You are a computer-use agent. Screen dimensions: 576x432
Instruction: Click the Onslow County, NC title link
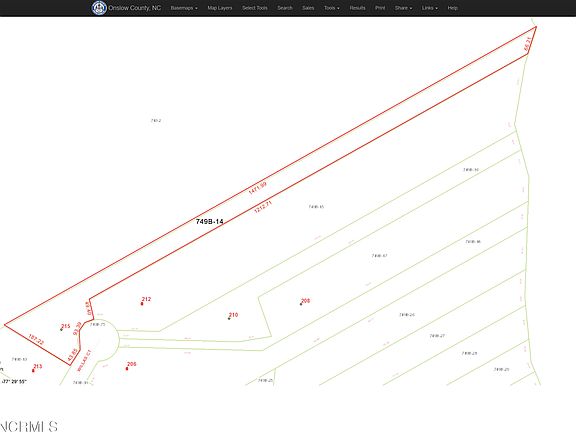[134, 8]
